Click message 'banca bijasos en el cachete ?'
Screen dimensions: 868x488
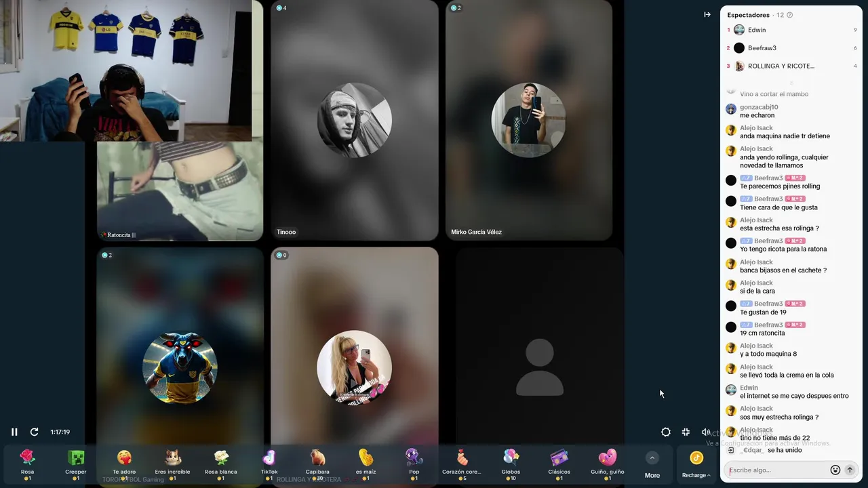point(783,270)
